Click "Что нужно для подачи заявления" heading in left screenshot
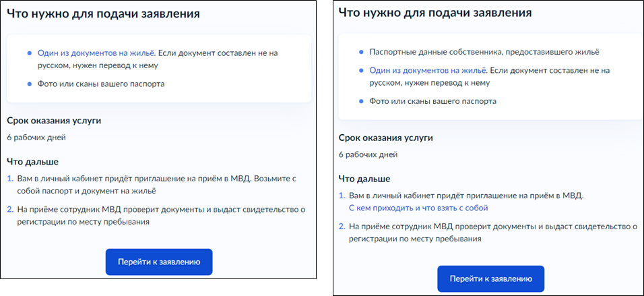The image size is (644, 296). [x=102, y=13]
